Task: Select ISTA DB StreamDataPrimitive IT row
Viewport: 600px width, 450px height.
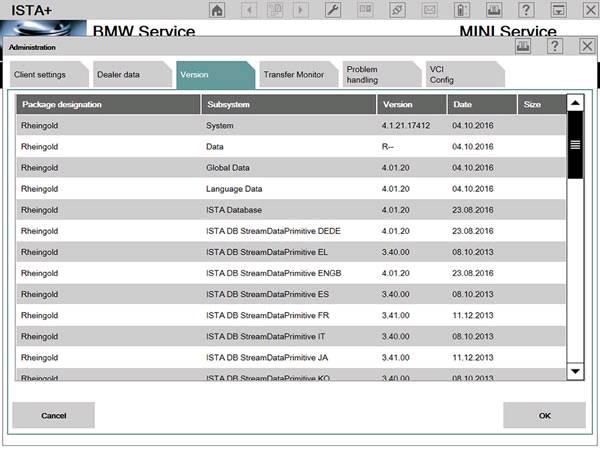Action: point(291,336)
